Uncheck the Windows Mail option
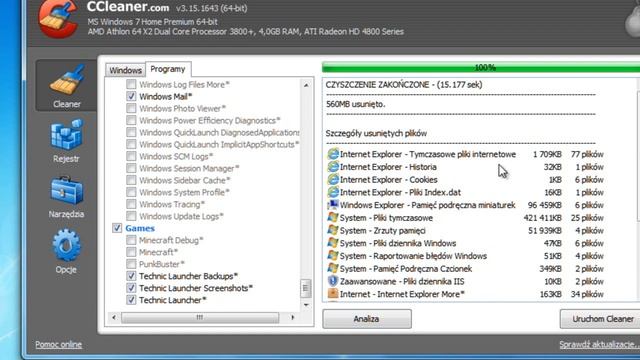Viewport: 640px width, 360px height. tap(131, 96)
